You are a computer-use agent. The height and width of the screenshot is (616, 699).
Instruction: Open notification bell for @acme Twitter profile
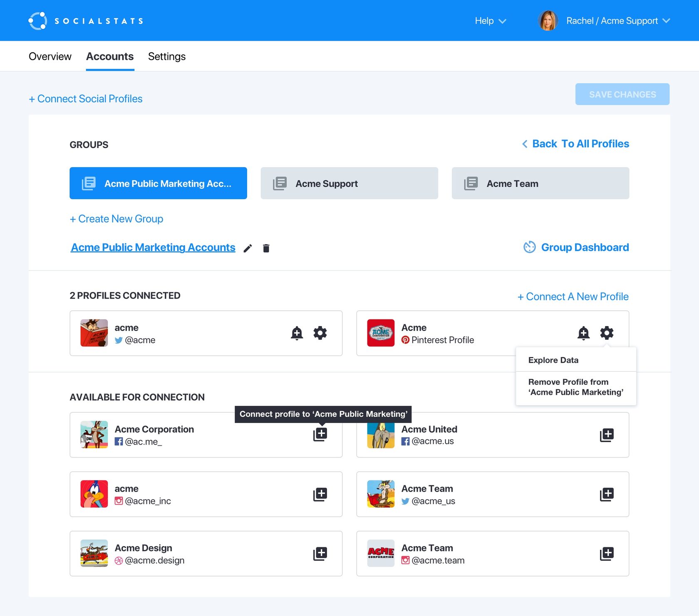[x=297, y=333]
